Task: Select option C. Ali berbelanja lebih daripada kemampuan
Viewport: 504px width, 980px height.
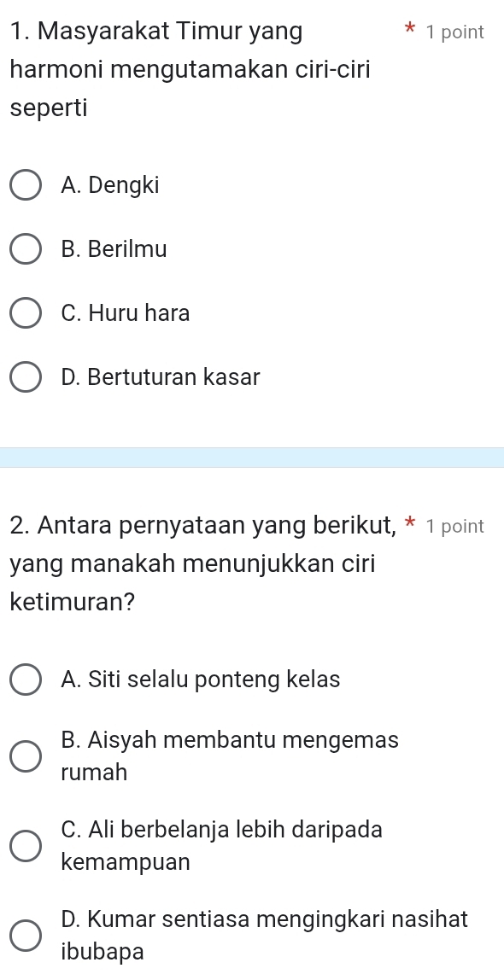Action: pyautogui.click(x=26, y=846)
